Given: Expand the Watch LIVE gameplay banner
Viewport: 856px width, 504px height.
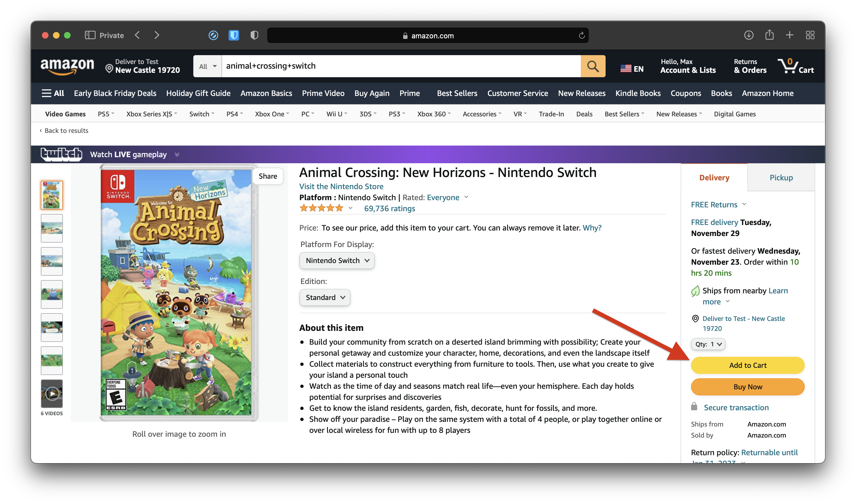Looking at the screenshot, I should coord(177,154).
